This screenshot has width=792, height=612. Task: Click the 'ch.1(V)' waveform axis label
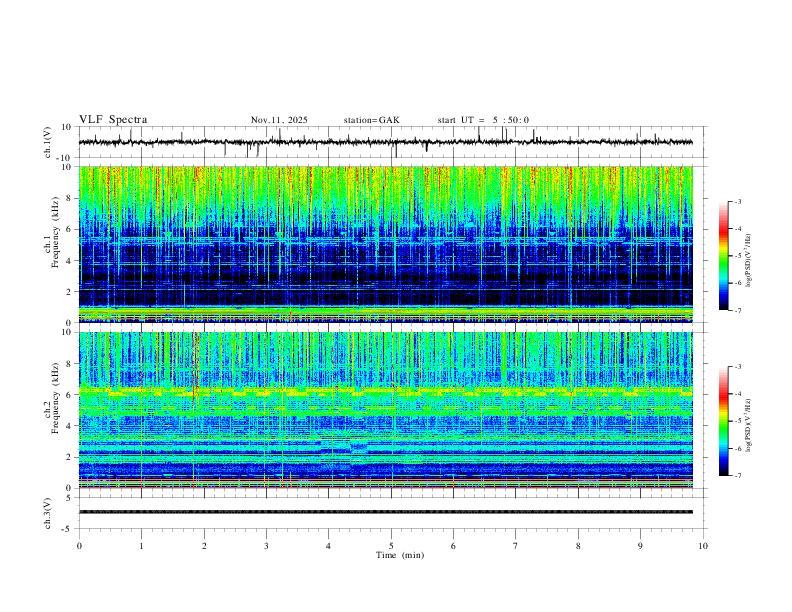[48, 142]
